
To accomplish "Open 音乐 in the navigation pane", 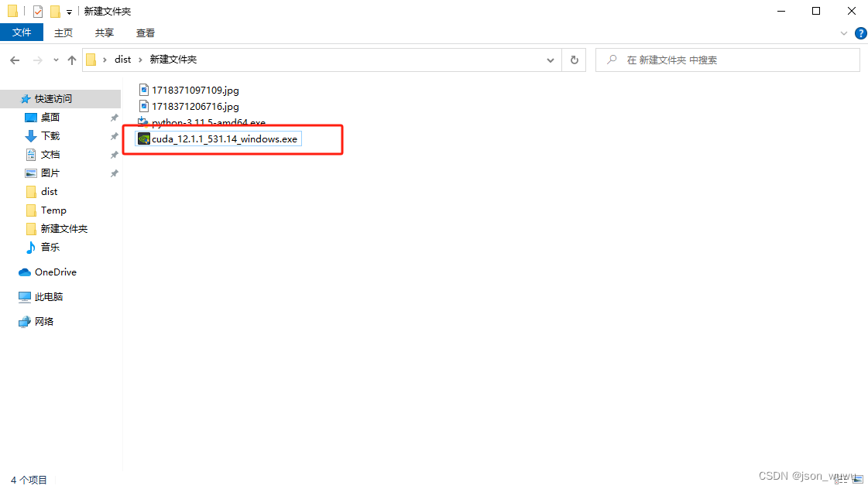I will tap(50, 248).
